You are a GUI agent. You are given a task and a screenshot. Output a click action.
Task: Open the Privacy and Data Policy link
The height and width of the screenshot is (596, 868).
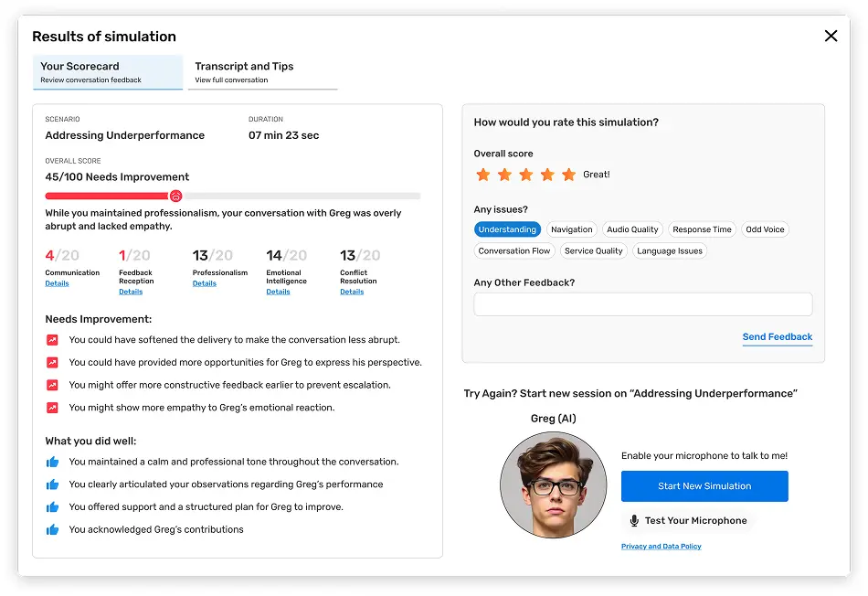[661, 546]
